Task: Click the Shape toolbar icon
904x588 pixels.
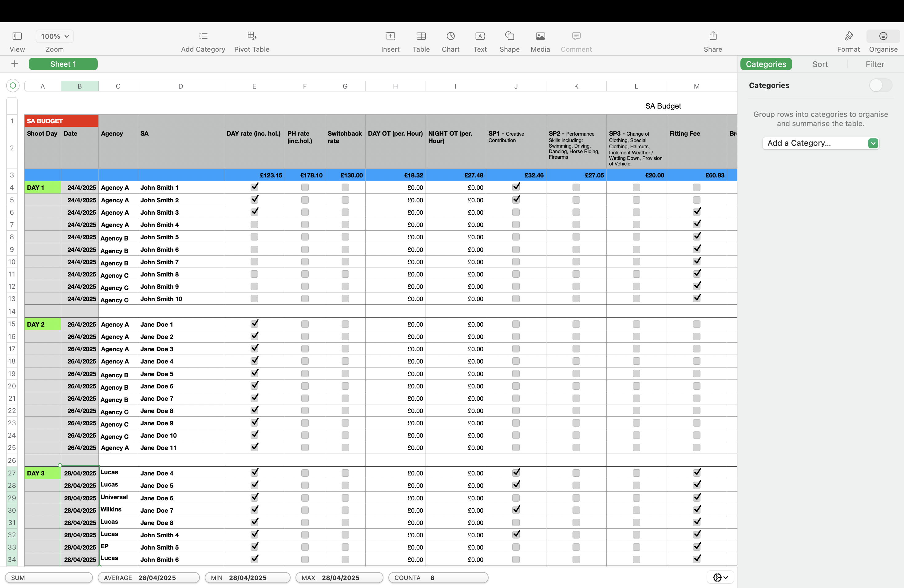Action: [x=509, y=36]
